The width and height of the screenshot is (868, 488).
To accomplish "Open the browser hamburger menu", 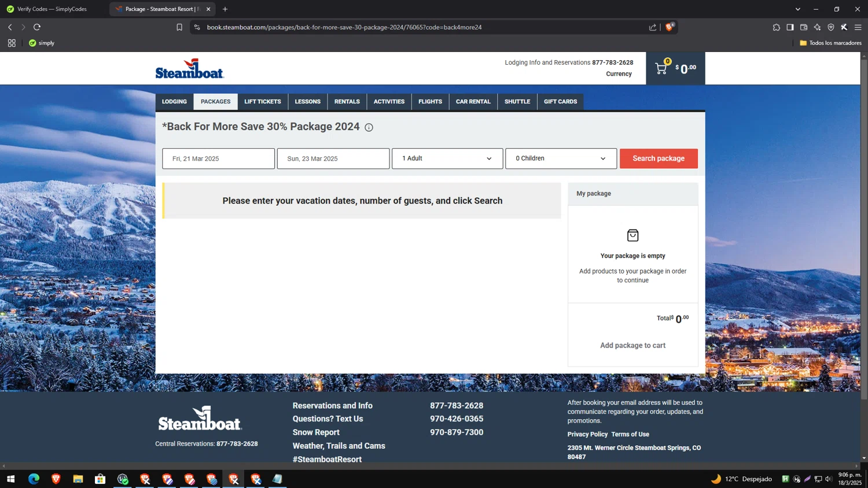I will click(x=858, y=27).
